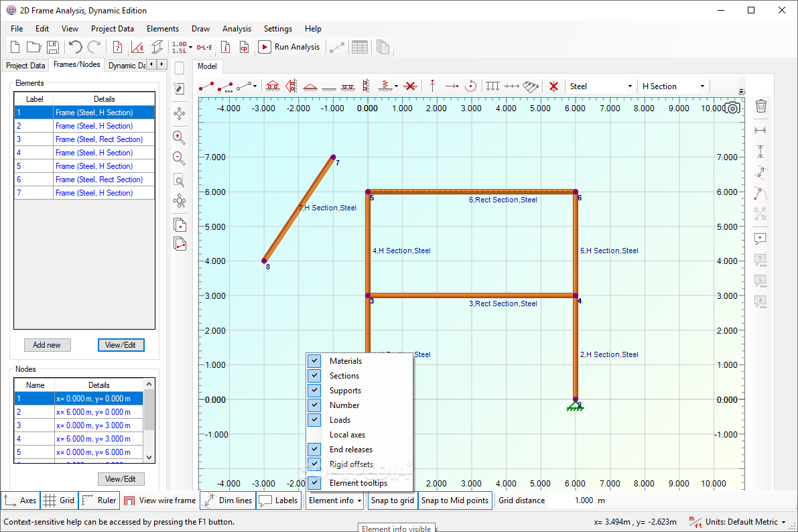The width and height of the screenshot is (798, 532).
Task: Choose the pinned support triangle icon
Action: 310,86
